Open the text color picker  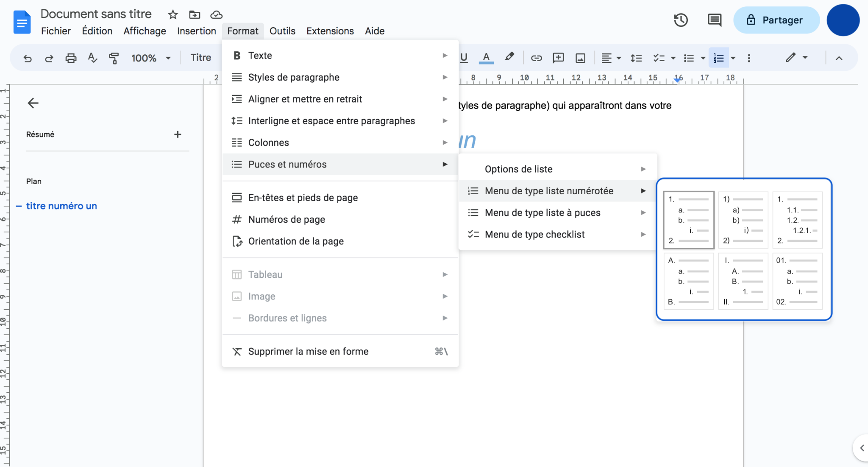click(486, 58)
